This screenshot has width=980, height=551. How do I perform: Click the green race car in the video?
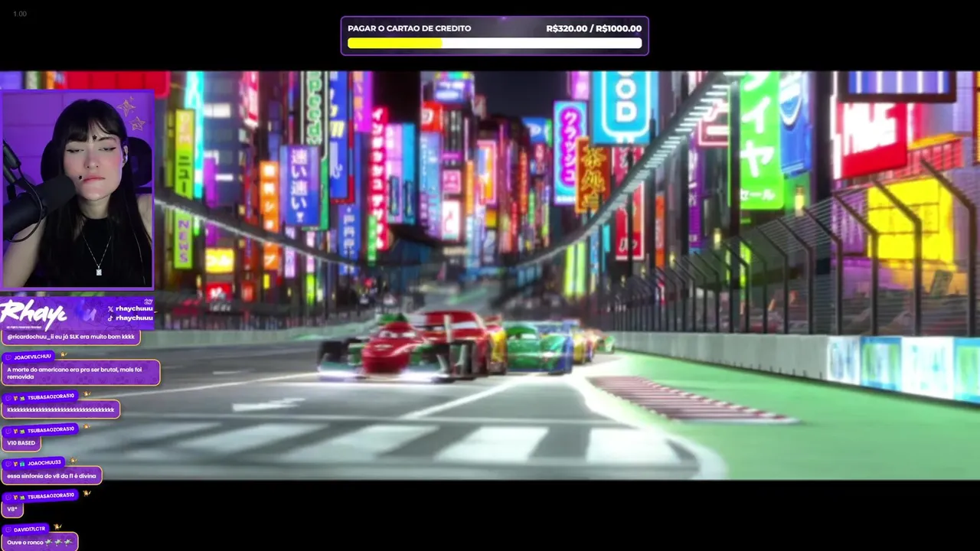coord(536,346)
